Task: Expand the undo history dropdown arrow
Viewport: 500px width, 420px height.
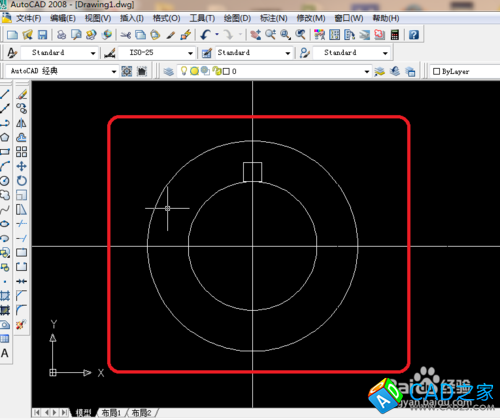Action: coord(217,34)
